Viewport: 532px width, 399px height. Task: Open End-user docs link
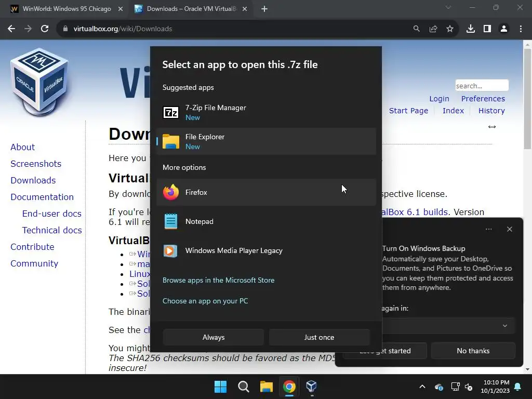(52, 214)
